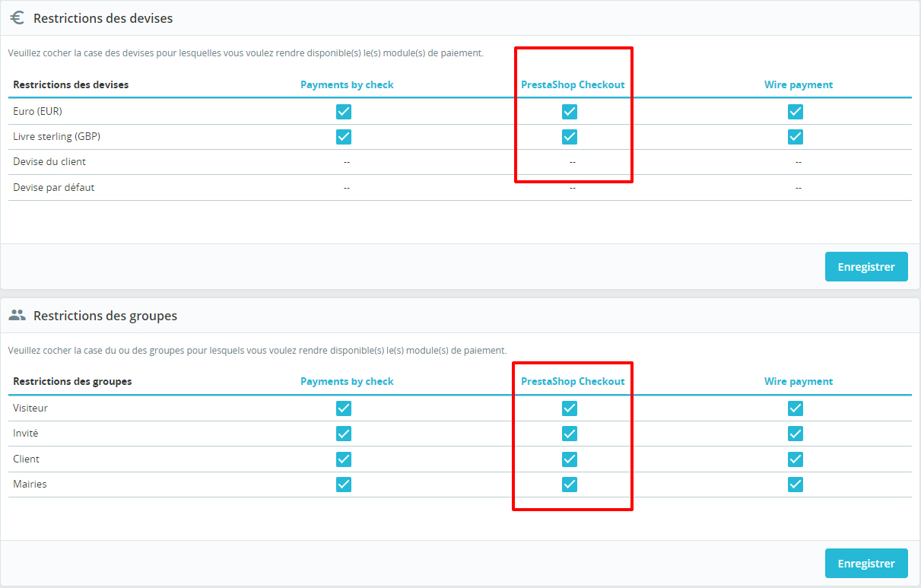Click Wire payment header in currency table
This screenshot has width=921, height=588.
(799, 85)
